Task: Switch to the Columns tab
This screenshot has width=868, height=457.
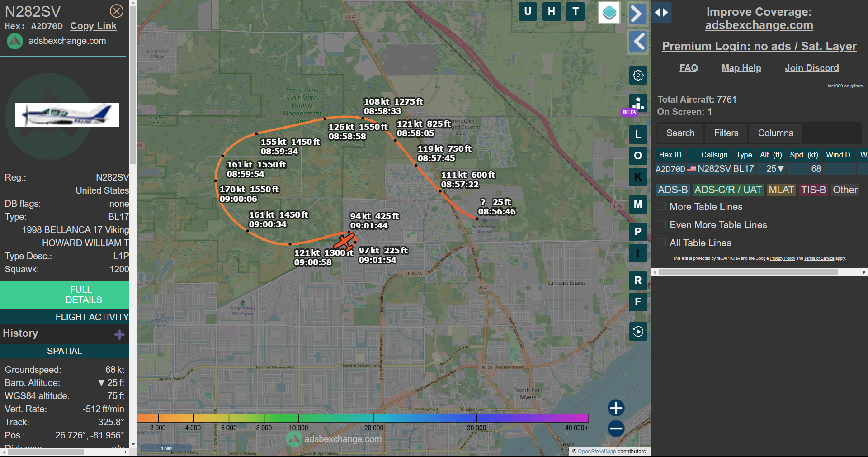Action: click(x=775, y=133)
